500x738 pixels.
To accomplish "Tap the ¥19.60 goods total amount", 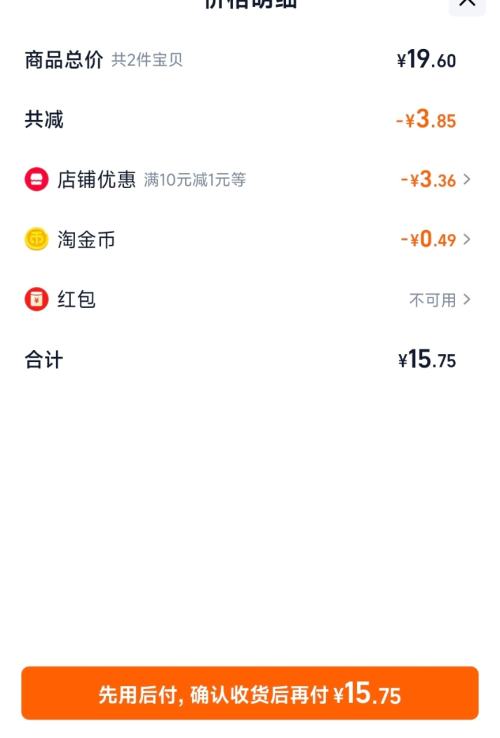I will [427, 60].
